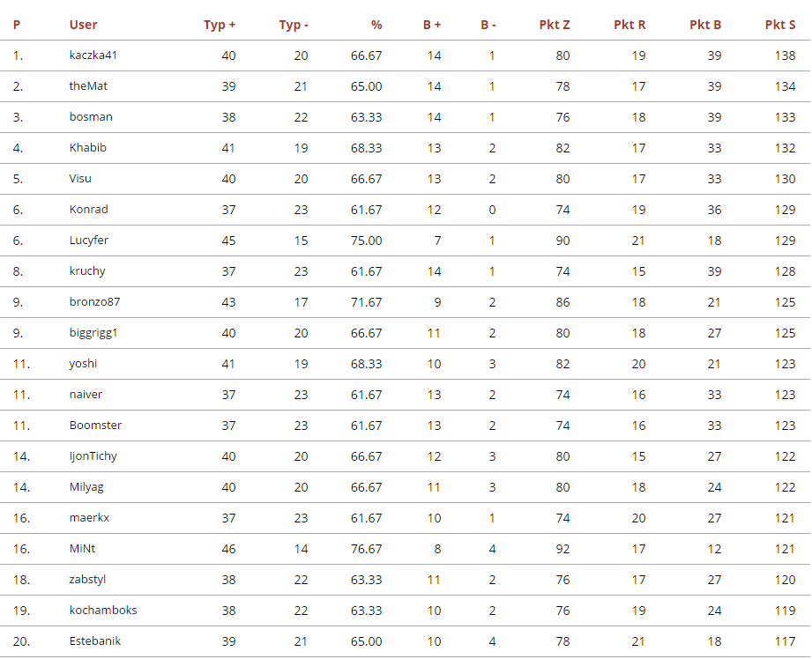Viewport: 812px width, 659px height.
Task: Open the Estebanik user entry
Action: pos(95,641)
